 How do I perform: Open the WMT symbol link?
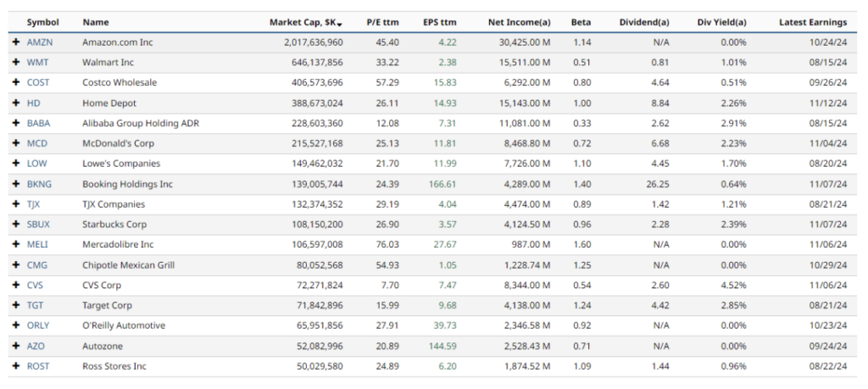39,63
